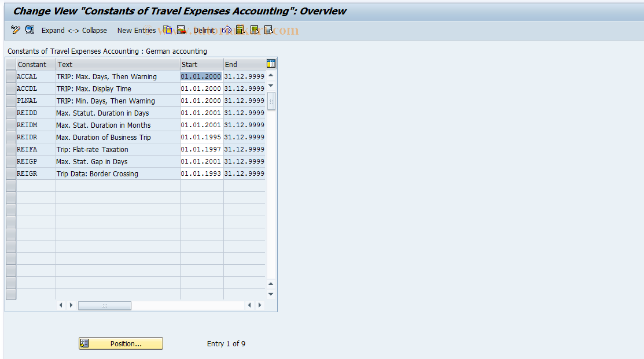644x359 pixels.
Task: Select the row selector for ACCDL
Action: click(10, 88)
